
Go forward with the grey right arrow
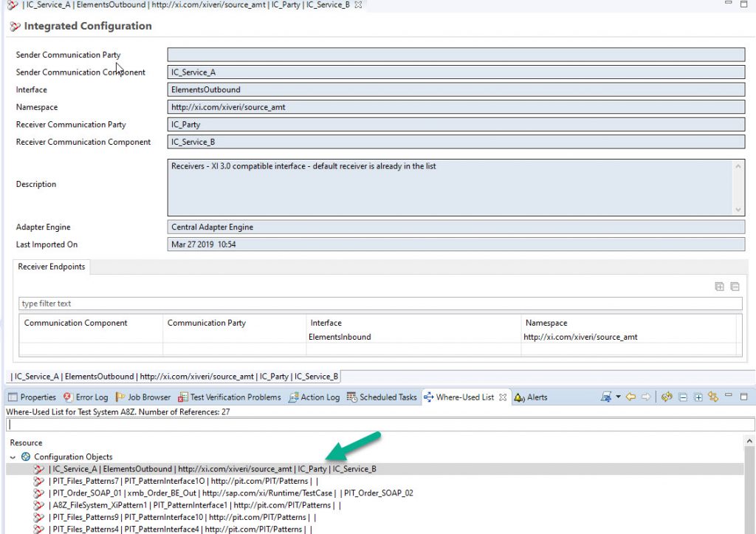[x=646, y=397]
